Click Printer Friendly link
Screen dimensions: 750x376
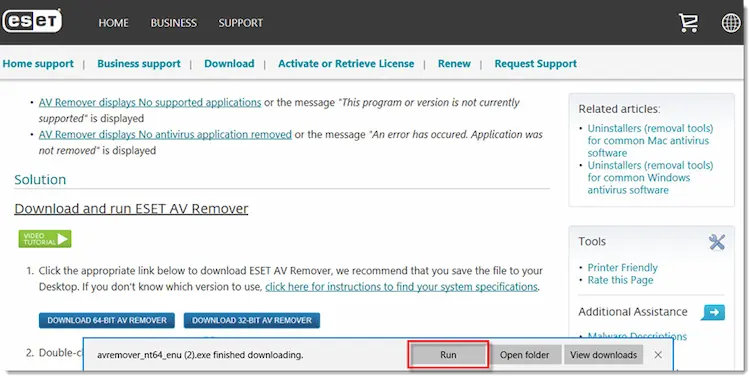coord(622,267)
